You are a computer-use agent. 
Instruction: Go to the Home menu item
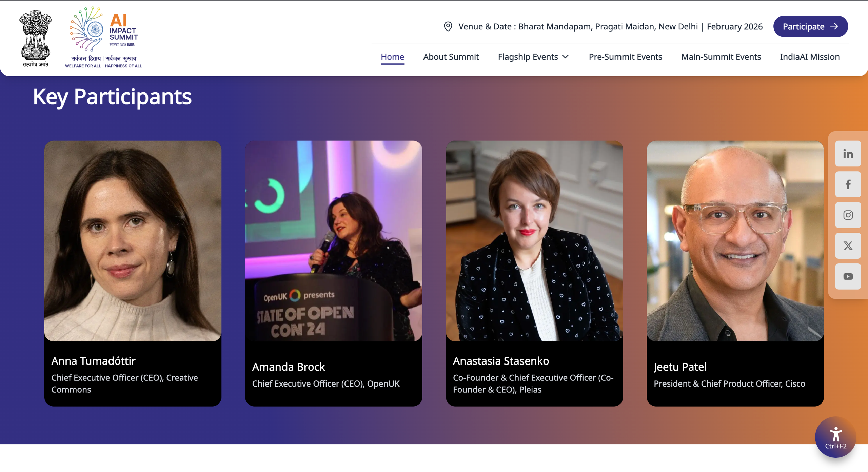tap(392, 57)
